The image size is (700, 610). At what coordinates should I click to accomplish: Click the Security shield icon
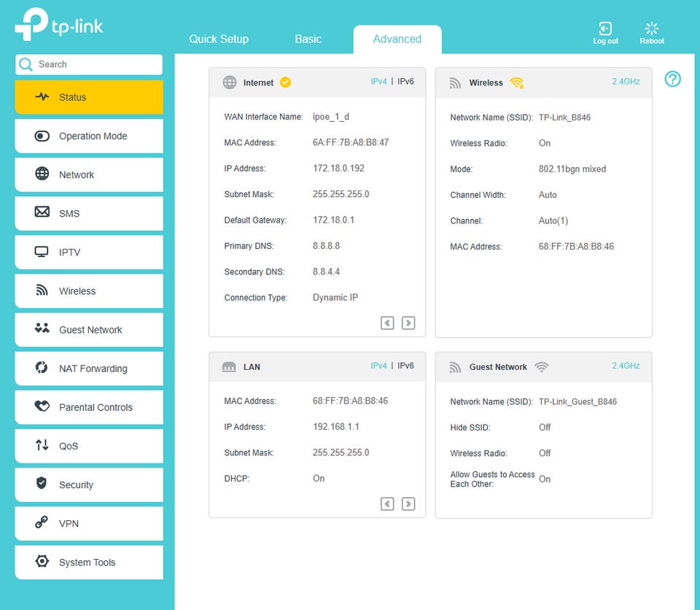pos(42,483)
